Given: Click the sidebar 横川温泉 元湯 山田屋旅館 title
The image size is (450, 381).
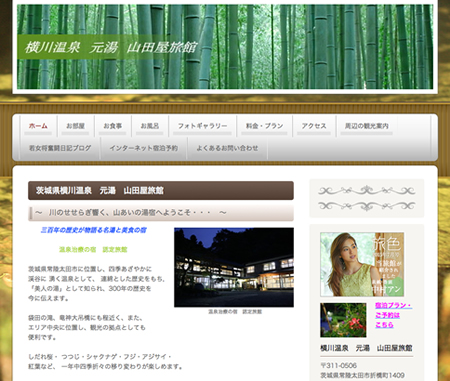Looking at the screenshot, I should (x=366, y=348).
